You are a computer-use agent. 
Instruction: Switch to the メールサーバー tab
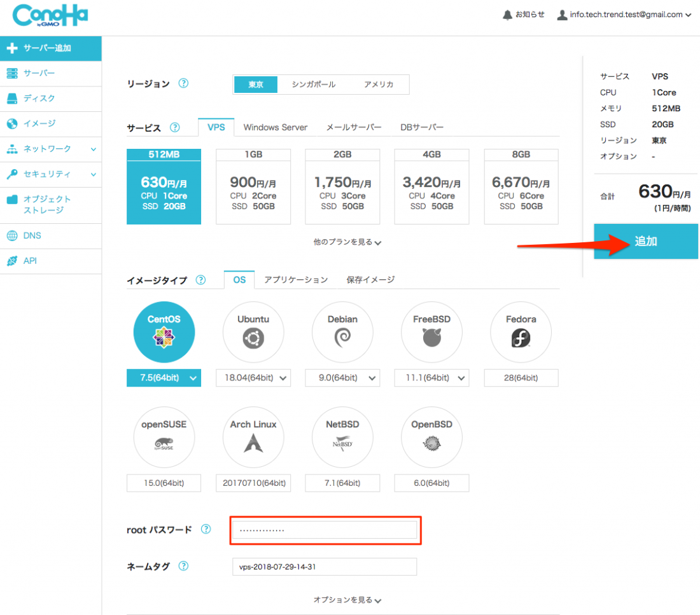pyautogui.click(x=354, y=127)
